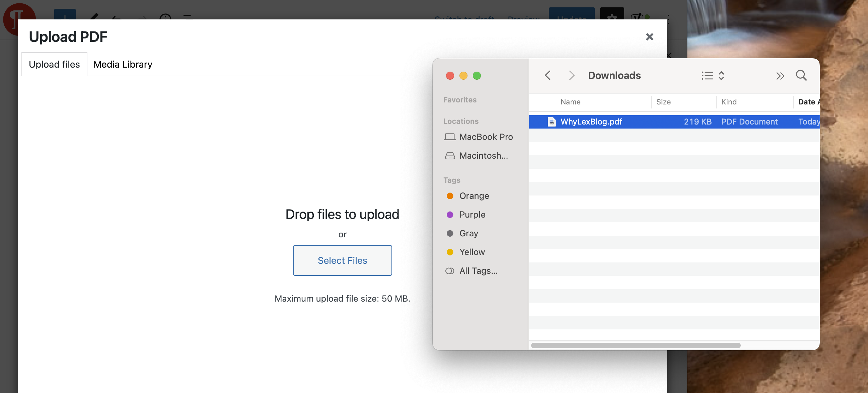
Task: Zoom Finder window green button
Action: (x=477, y=76)
